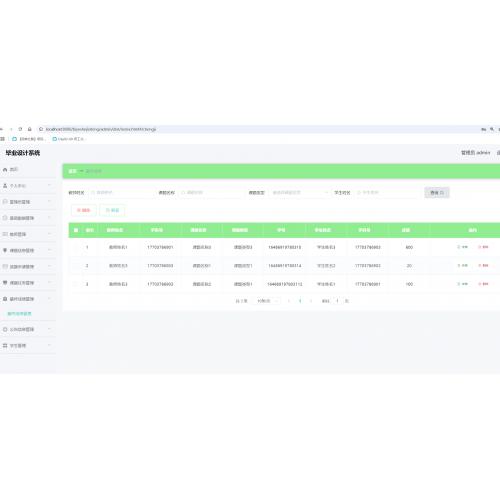Check the checkbox for table row 1

(76, 247)
